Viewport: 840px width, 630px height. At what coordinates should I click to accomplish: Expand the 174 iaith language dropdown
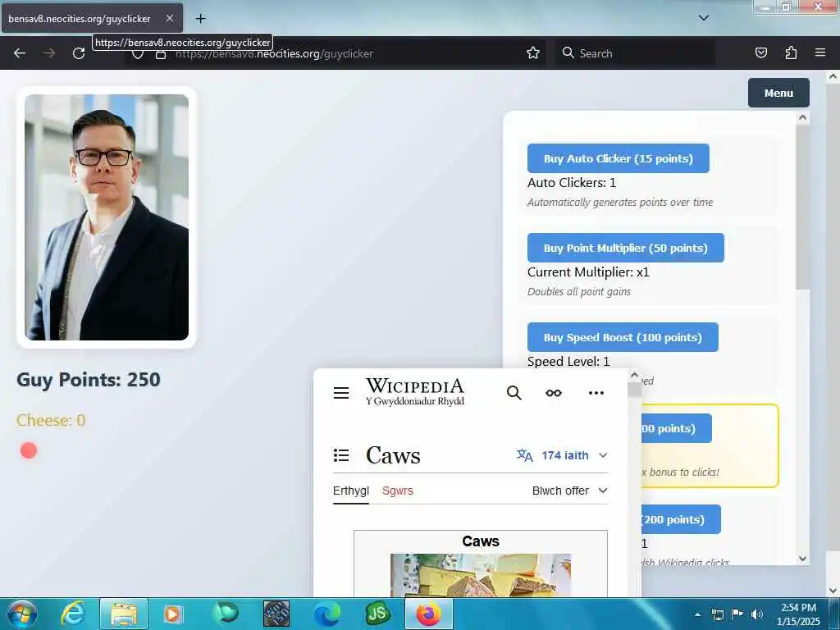click(561, 455)
